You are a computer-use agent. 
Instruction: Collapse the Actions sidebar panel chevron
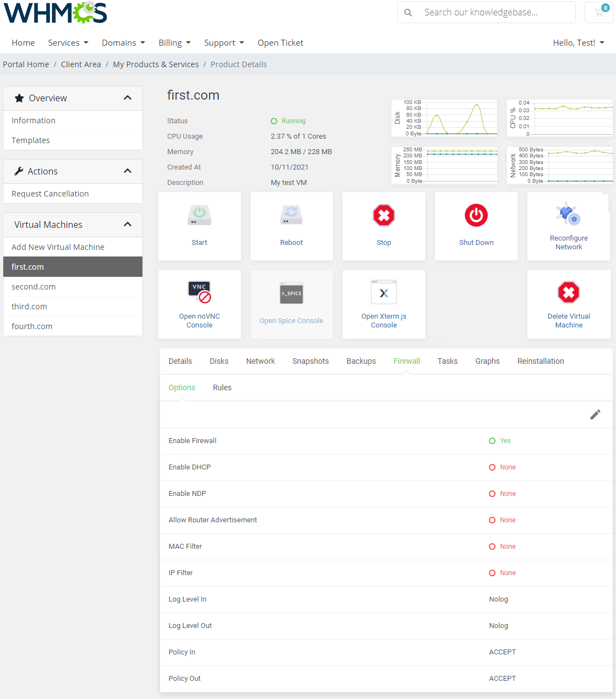128,171
